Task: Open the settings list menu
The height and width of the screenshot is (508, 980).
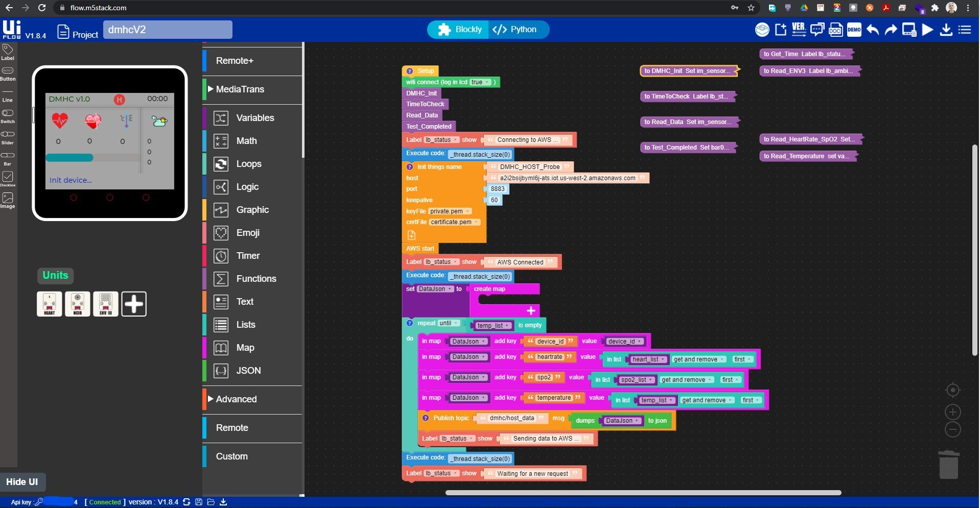Action: coord(965,30)
